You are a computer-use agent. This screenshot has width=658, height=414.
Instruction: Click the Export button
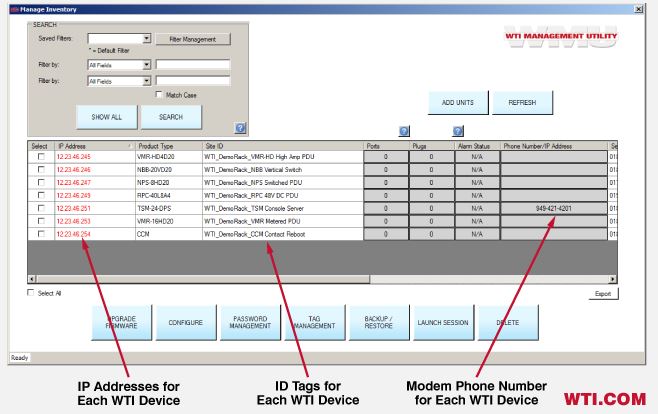(x=603, y=294)
